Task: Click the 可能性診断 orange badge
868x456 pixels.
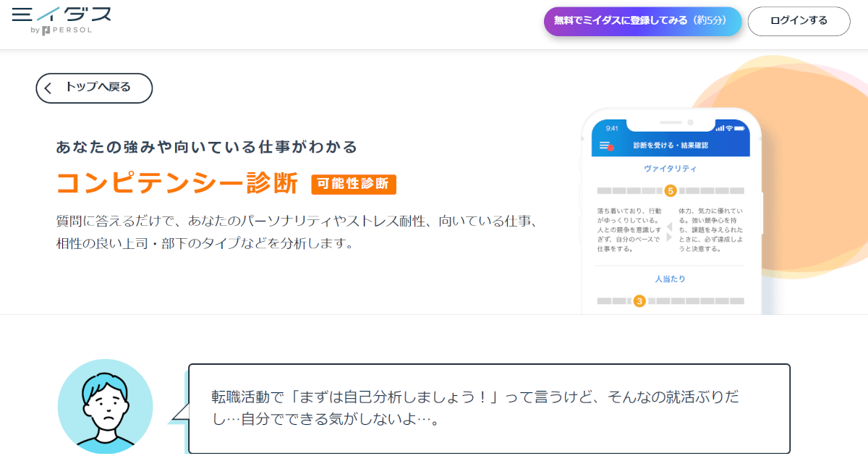Action: (354, 184)
